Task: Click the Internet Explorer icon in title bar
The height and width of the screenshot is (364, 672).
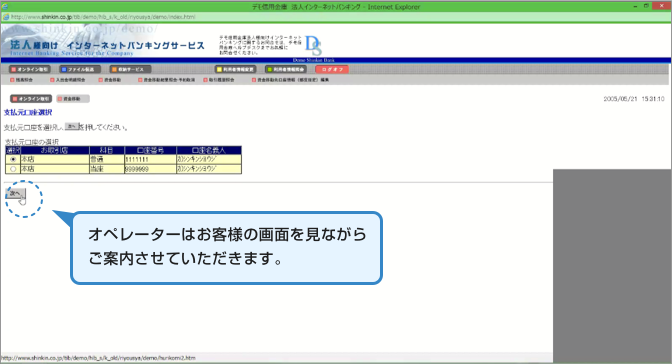Action: click(5, 7)
